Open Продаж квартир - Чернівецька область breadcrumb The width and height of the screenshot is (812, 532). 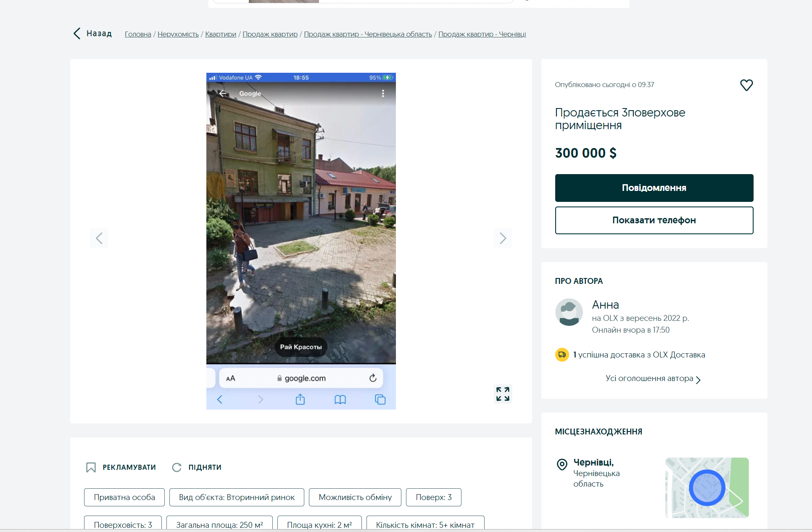(x=368, y=34)
